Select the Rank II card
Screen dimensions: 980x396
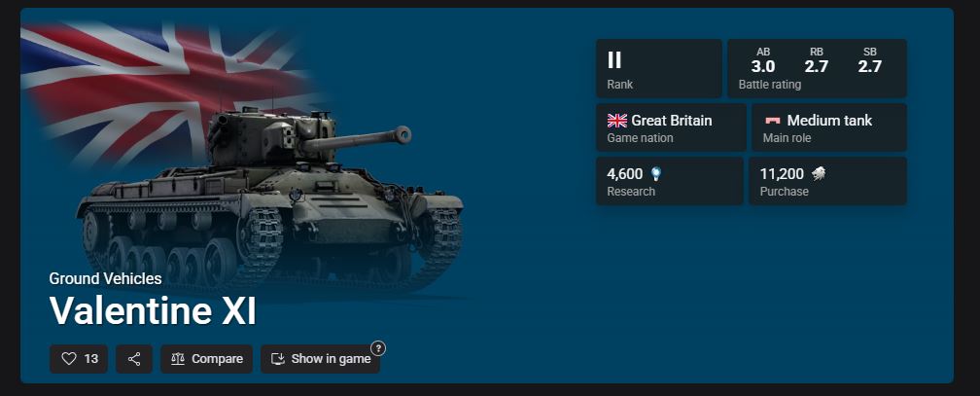coord(659,68)
